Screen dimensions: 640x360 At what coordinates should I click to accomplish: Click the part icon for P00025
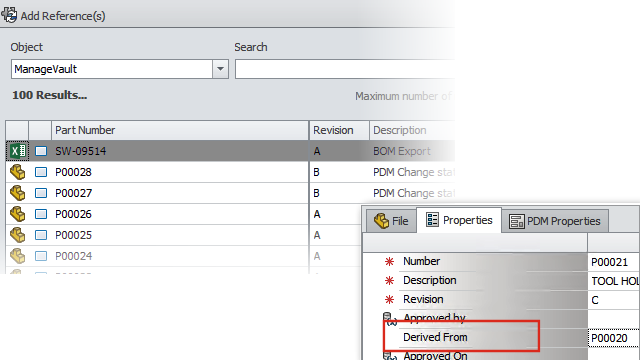point(18,235)
